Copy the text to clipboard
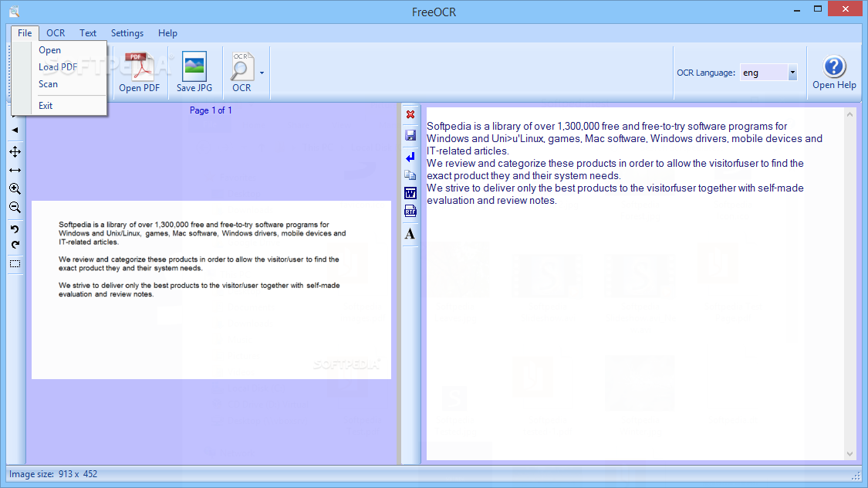The height and width of the screenshot is (488, 868). coord(410,175)
